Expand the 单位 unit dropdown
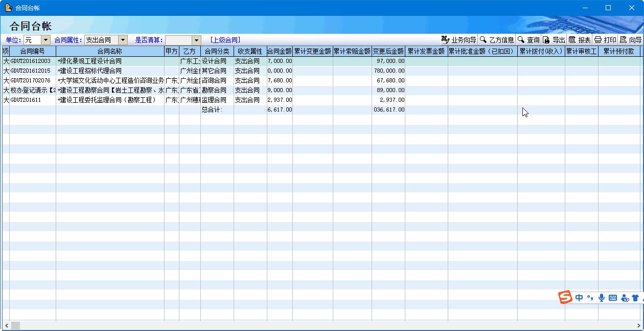 pos(46,40)
